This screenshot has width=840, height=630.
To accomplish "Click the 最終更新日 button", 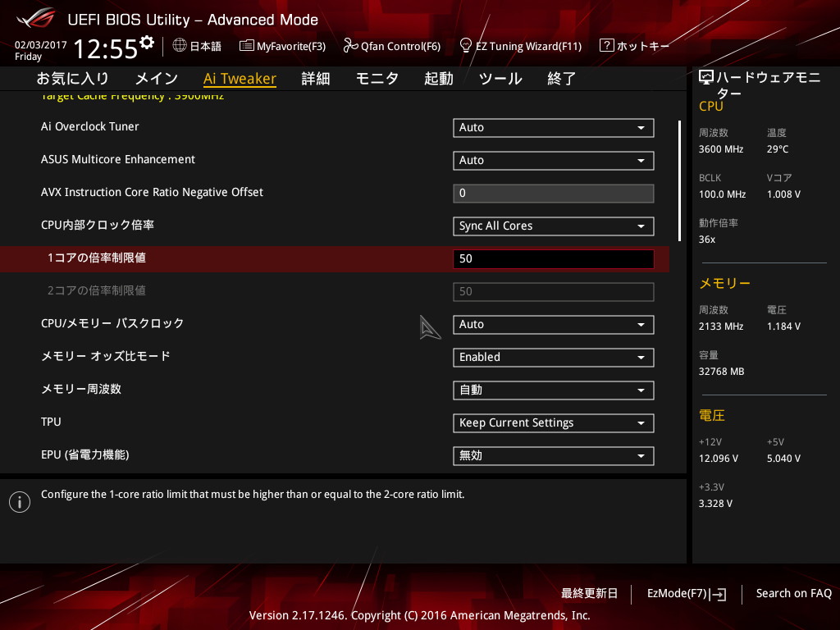I will point(589,594).
